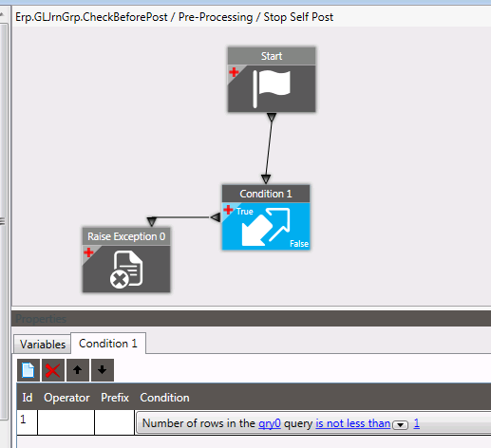Click the red plus on the Start node

pyautogui.click(x=234, y=72)
